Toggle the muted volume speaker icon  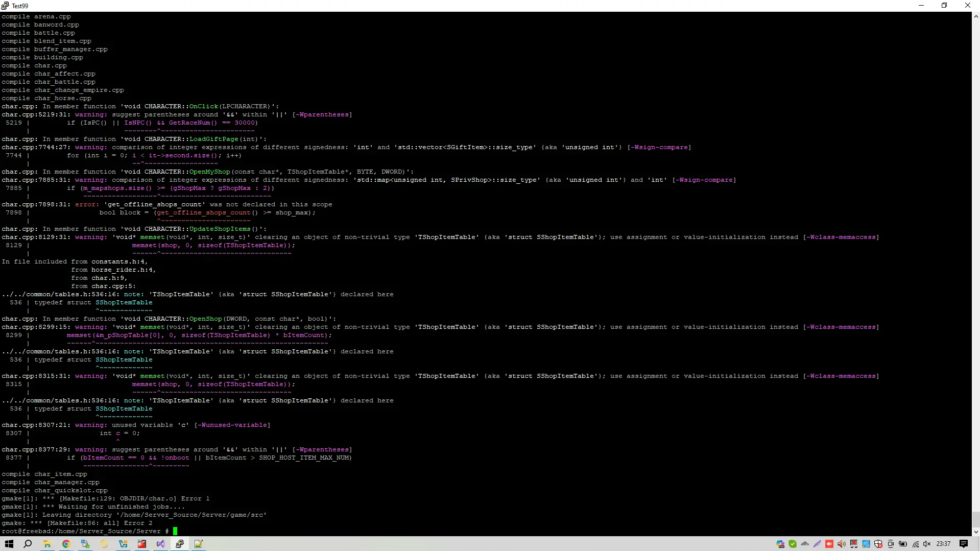click(927, 544)
